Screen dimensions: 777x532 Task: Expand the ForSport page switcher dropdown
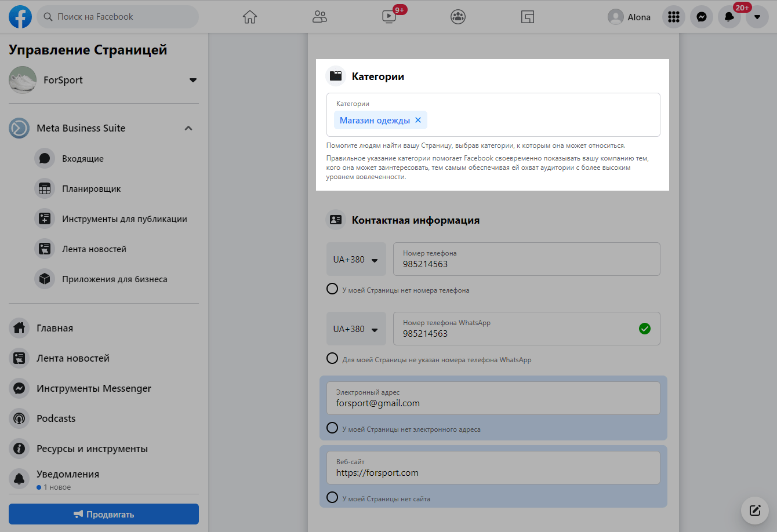point(193,80)
